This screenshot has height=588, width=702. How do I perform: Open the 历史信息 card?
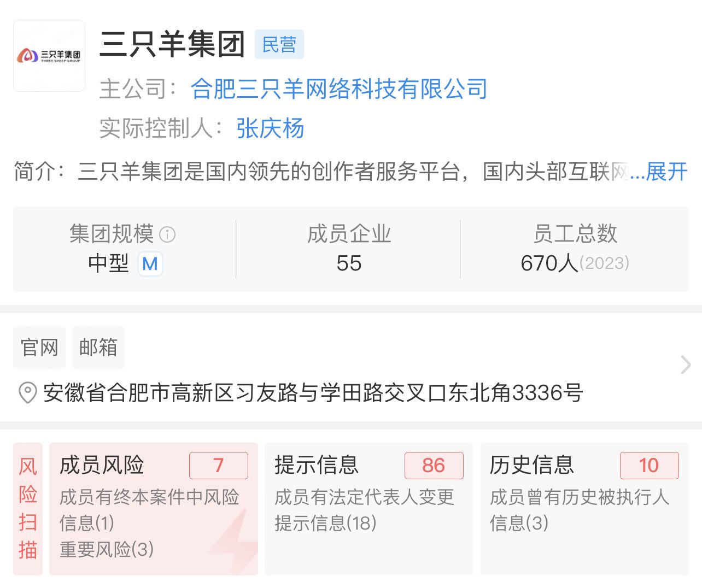click(x=584, y=509)
